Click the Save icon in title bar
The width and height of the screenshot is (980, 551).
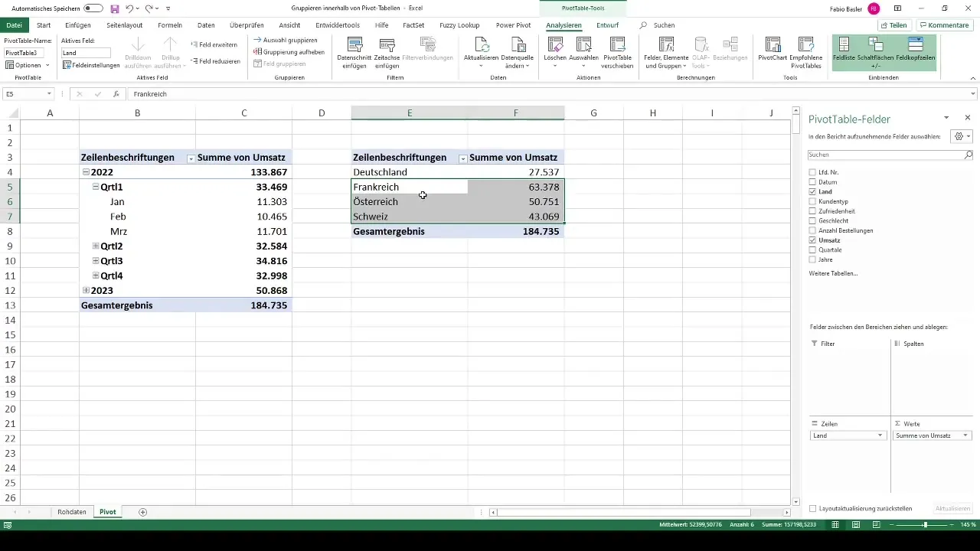click(115, 8)
